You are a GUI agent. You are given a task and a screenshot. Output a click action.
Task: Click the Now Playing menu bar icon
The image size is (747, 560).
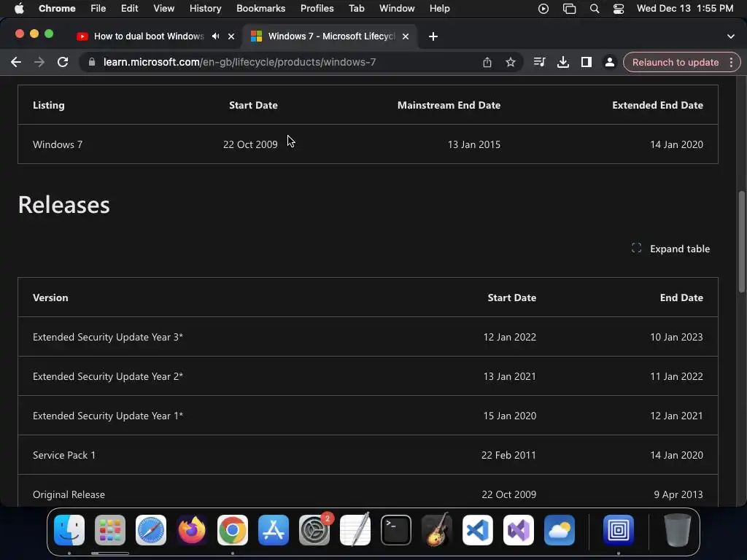[x=543, y=9]
